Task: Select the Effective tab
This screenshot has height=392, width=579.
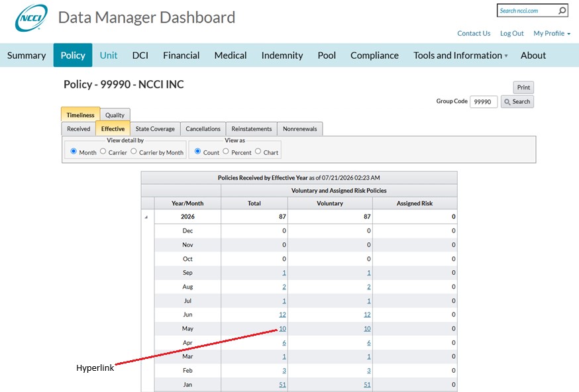Action: click(x=113, y=128)
